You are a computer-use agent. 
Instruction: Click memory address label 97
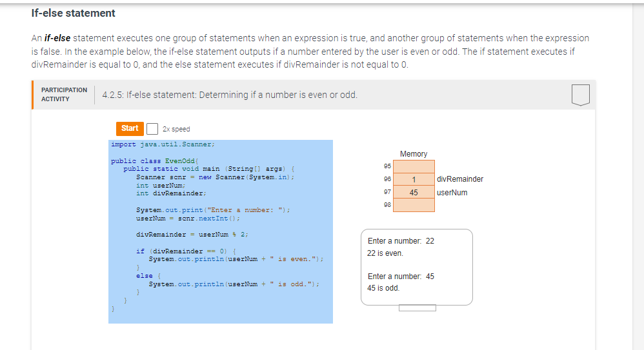387,191
